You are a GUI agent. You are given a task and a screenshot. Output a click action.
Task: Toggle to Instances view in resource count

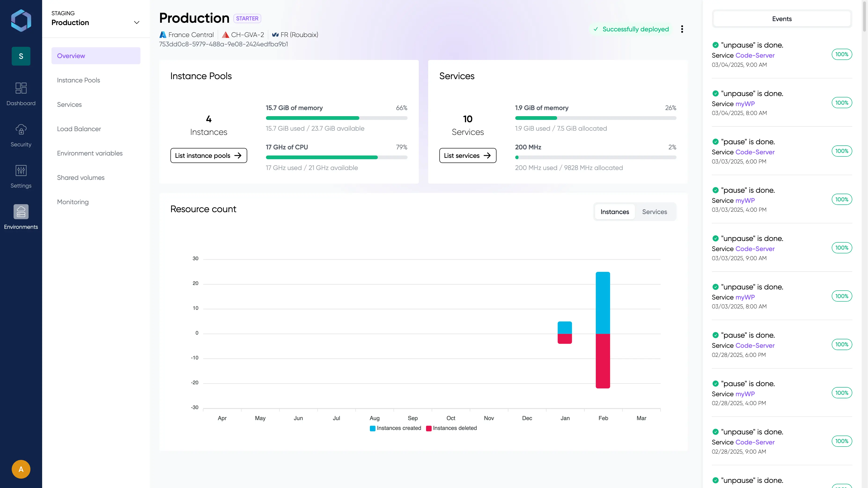click(x=615, y=212)
